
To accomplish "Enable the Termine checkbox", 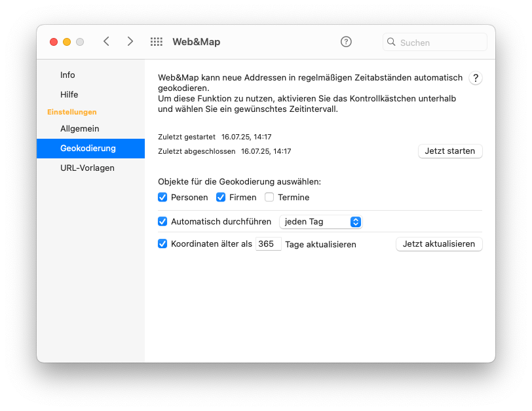I will point(269,197).
